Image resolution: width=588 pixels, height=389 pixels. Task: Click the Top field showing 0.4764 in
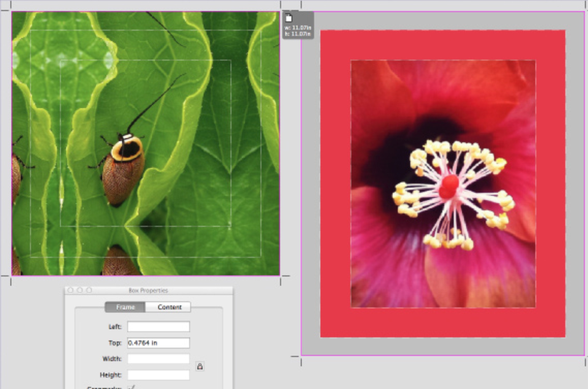[x=158, y=343]
